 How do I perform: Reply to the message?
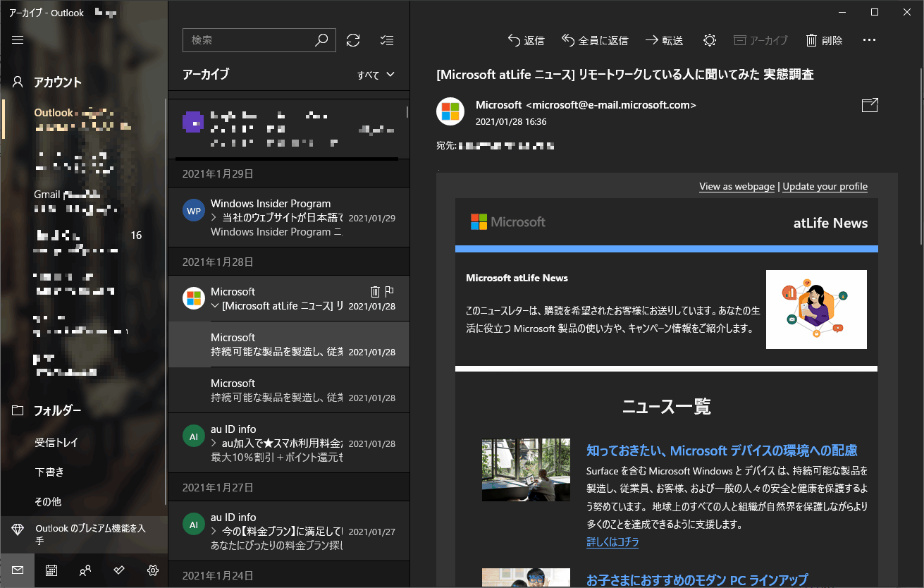[526, 40]
